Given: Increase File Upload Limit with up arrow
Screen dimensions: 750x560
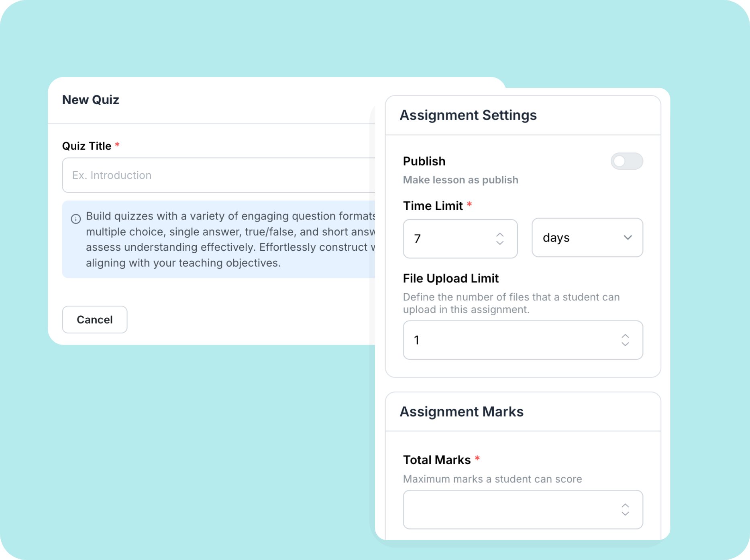Looking at the screenshot, I should tap(625, 336).
